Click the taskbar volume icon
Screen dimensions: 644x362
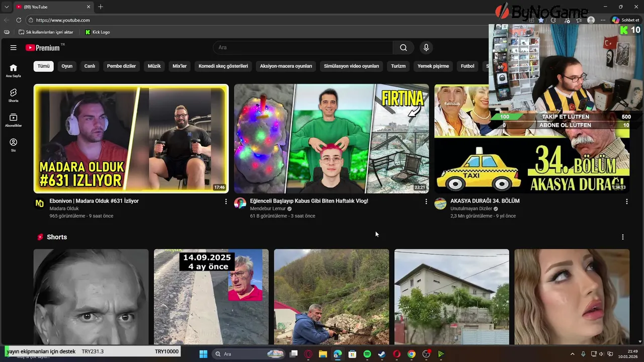pos(601,354)
